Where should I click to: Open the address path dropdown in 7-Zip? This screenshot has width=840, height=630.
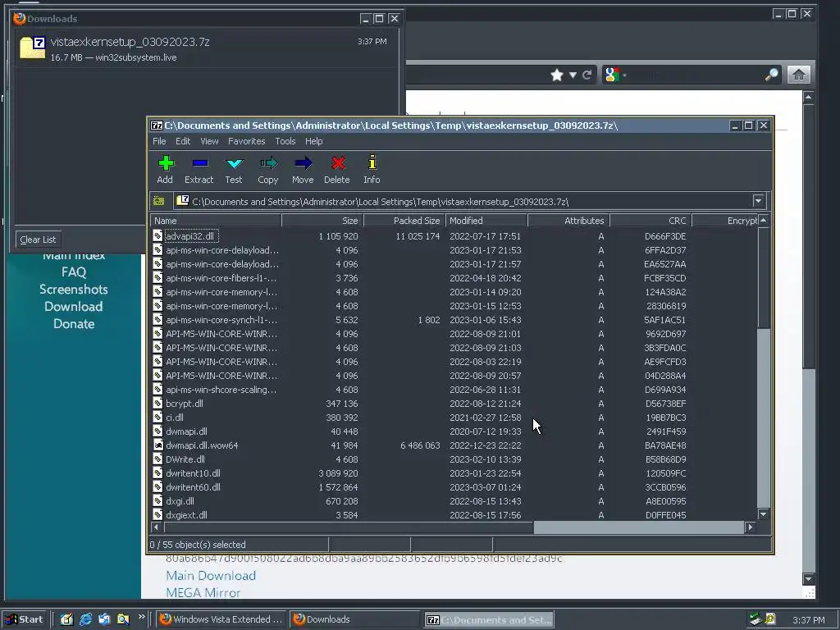pyautogui.click(x=758, y=201)
